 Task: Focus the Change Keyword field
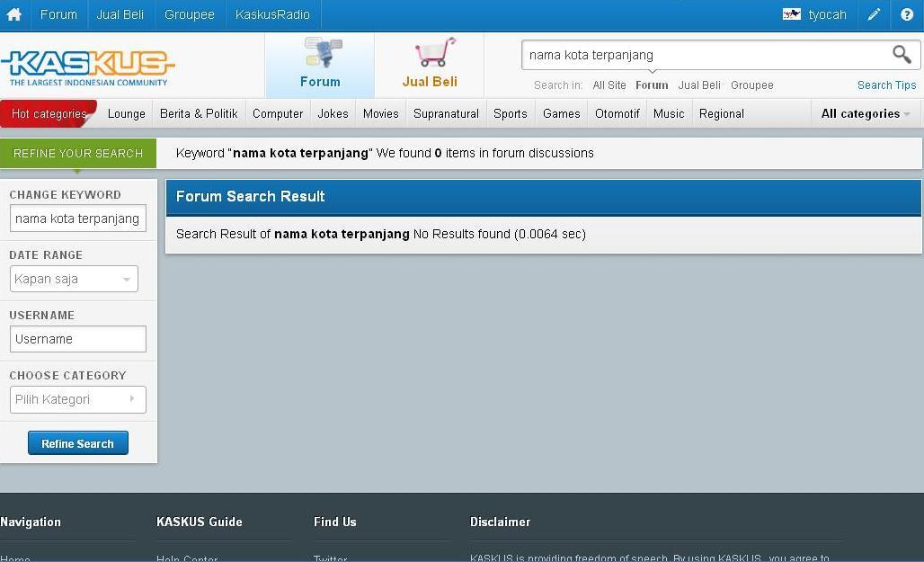pyautogui.click(x=78, y=219)
